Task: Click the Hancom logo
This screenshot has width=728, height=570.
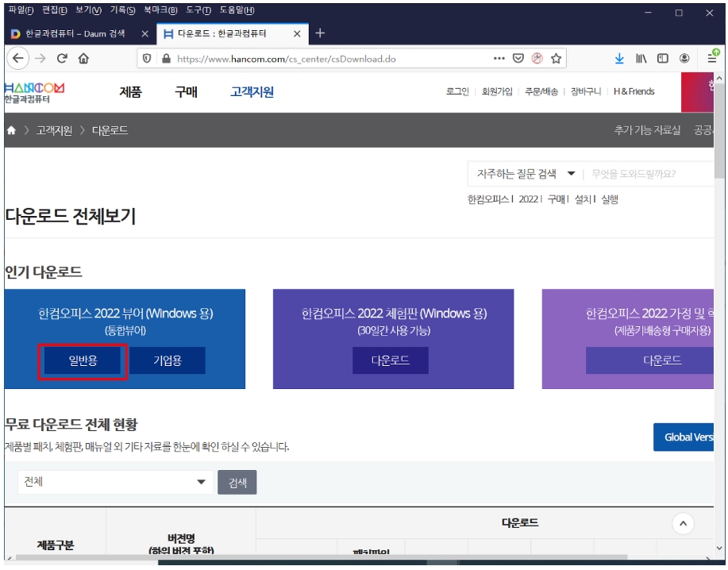Action: tap(34, 92)
